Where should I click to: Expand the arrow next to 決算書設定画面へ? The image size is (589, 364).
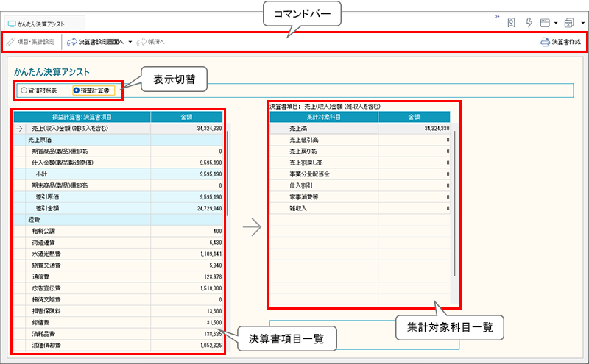pyautogui.click(x=130, y=43)
